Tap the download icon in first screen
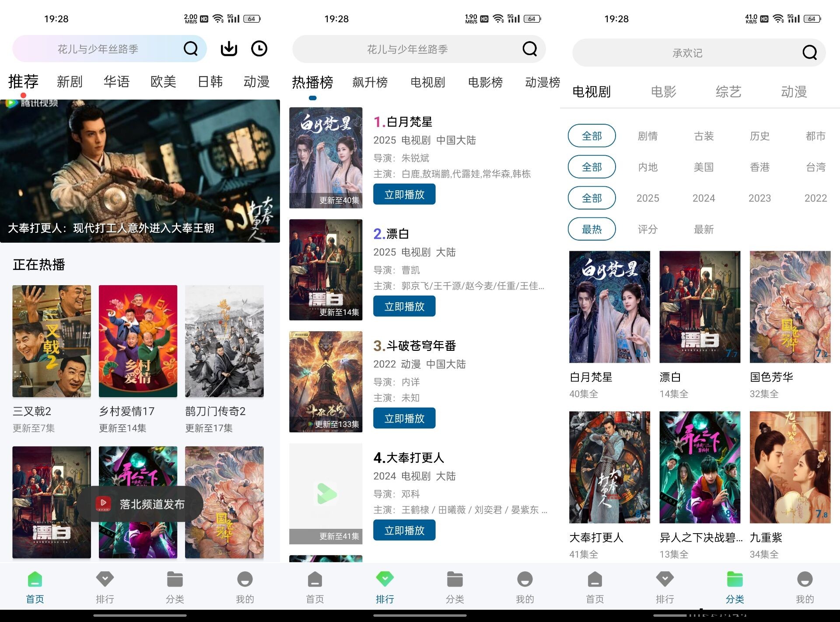Image resolution: width=840 pixels, height=622 pixels. [229, 49]
